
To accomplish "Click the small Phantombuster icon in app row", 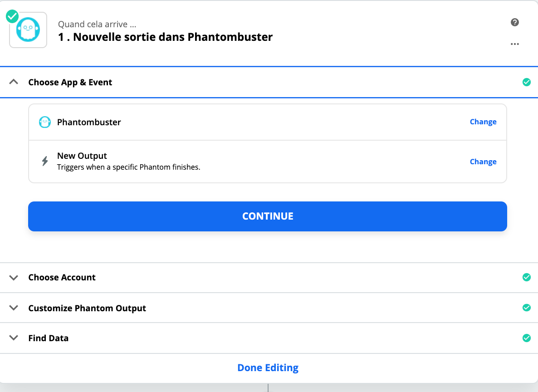I will tap(45, 122).
